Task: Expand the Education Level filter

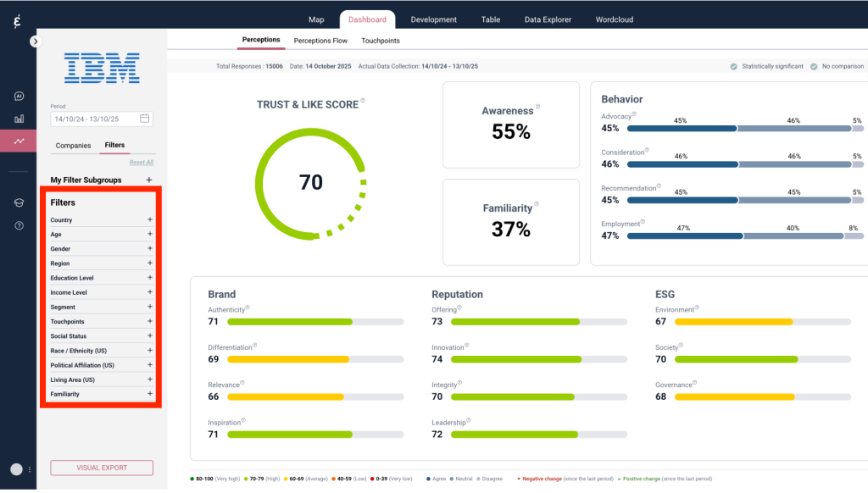Action: click(150, 278)
